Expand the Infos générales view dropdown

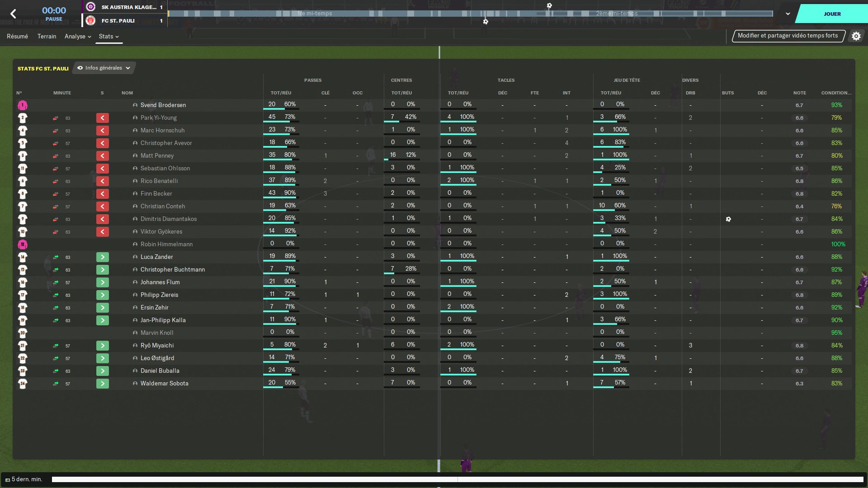[128, 68]
